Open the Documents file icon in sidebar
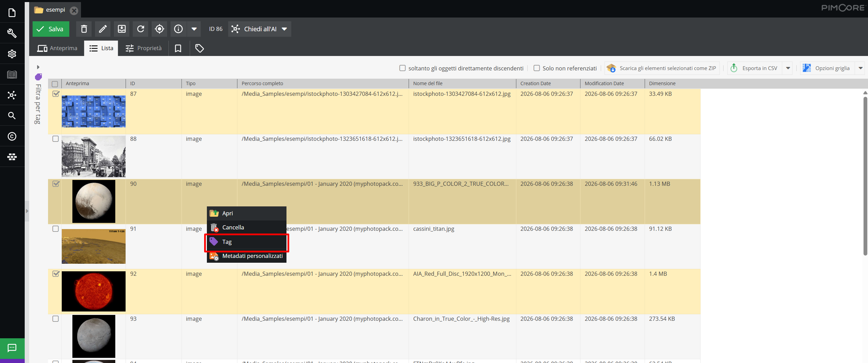Image resolution: width=868 pixels, height=363 pixels. click(x=12, y=13)
